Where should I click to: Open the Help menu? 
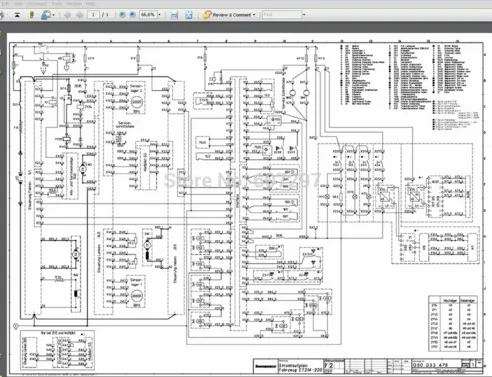tap(91, 4)
